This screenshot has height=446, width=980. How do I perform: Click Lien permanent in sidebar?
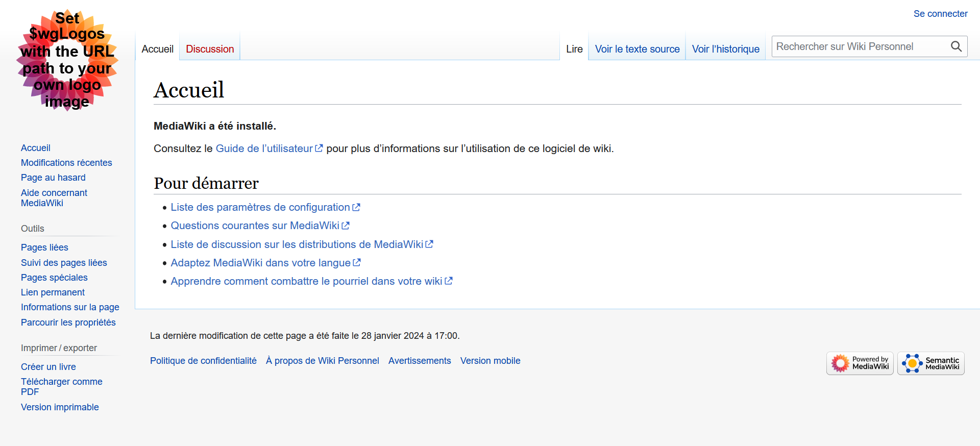click(53, 292)
